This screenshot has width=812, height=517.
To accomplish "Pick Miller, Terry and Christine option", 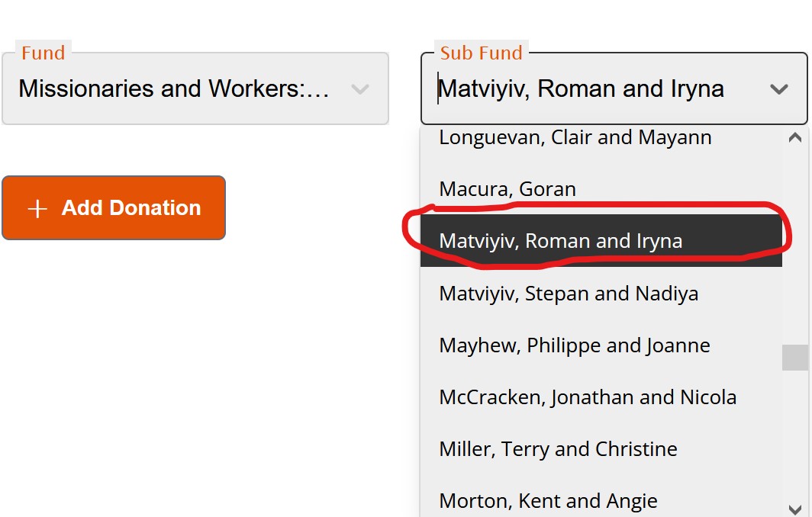I will point(558,449).
